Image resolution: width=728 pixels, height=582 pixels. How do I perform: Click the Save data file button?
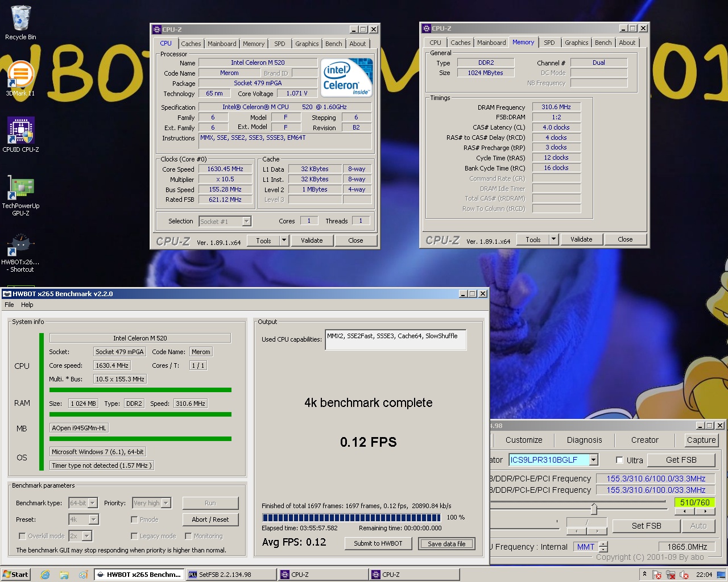(446, 543)
